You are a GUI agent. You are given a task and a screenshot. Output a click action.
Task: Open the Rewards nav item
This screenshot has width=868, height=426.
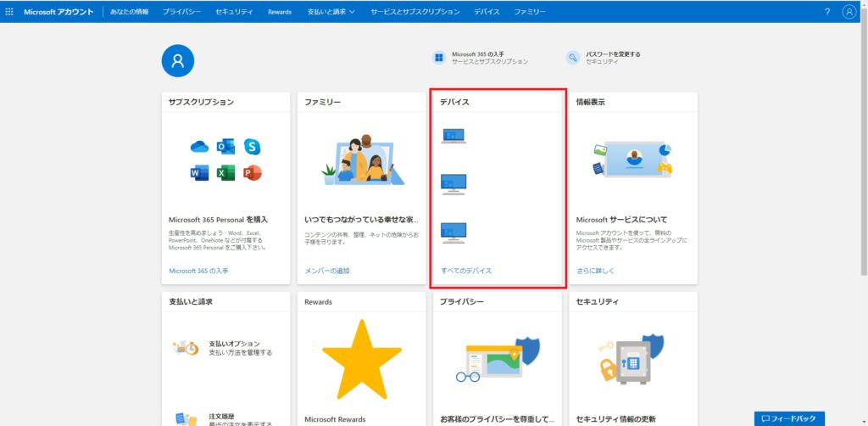click(x=280, y=12)
